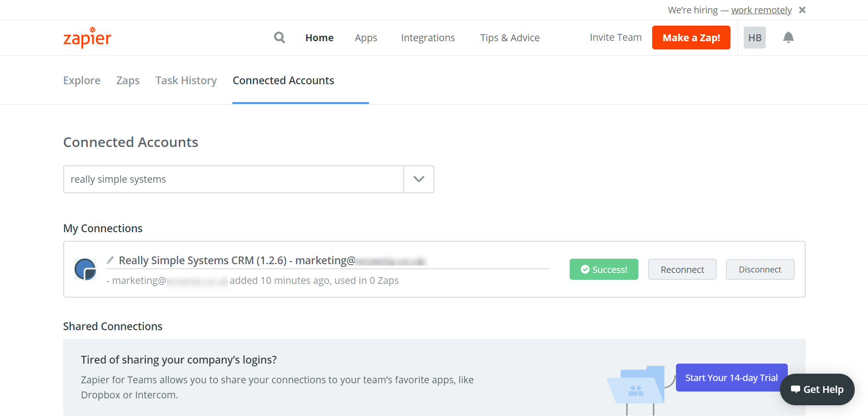Screen dimensions: 868x419
Task: Switch to the Zaps tab
Action: (128, 80)
